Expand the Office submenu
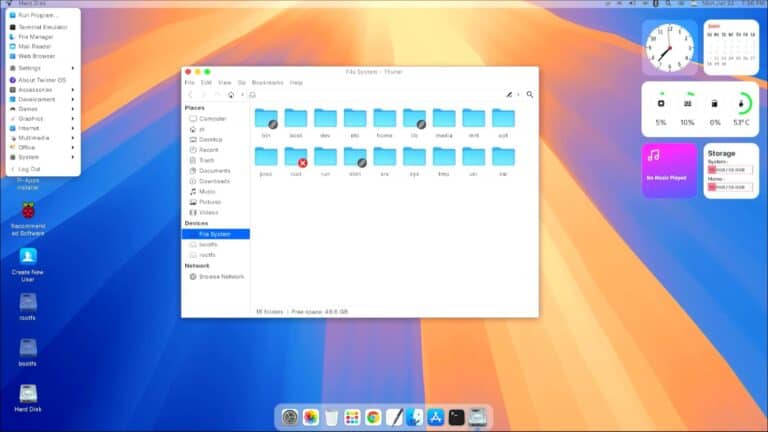 pyautogui.click(x=43, y=147)
